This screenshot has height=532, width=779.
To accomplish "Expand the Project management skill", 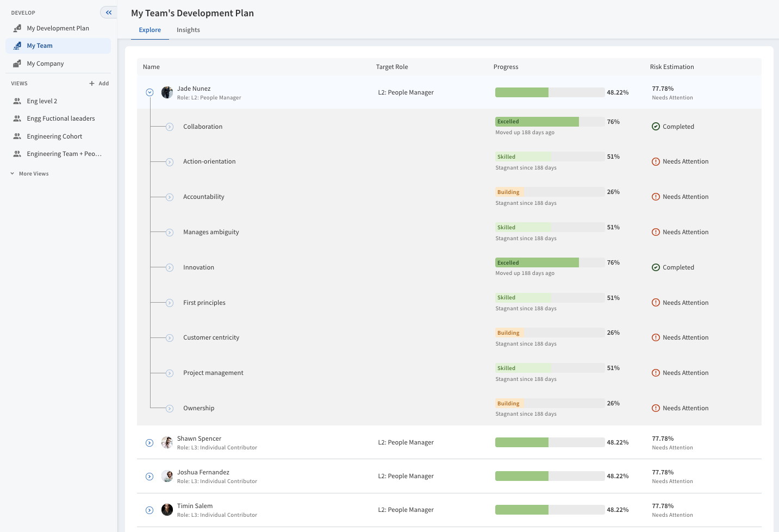I will point(170,373).
